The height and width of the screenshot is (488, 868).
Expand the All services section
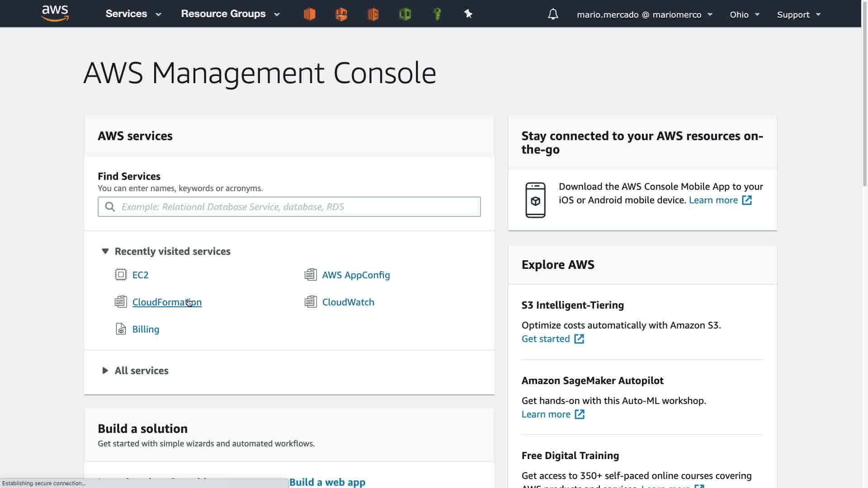[105, 371]
